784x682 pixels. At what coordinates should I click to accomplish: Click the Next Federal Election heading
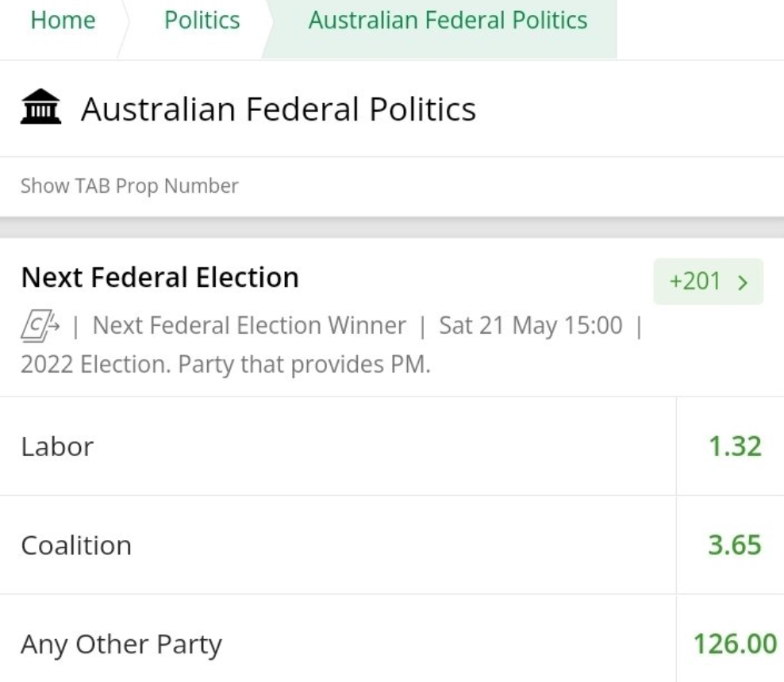click(x=160, y=278)
